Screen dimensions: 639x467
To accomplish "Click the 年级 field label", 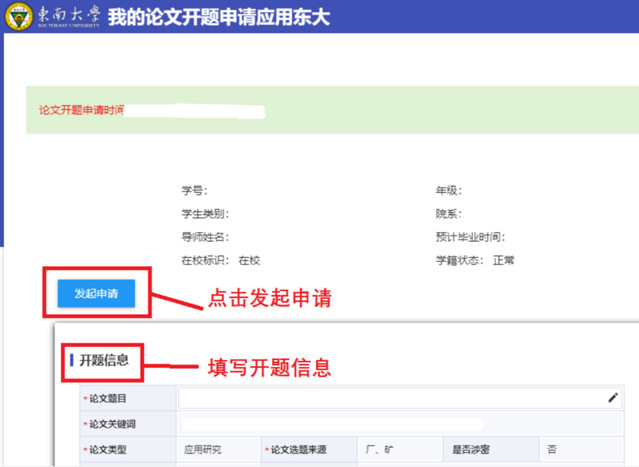I will (x=447, y=189).
